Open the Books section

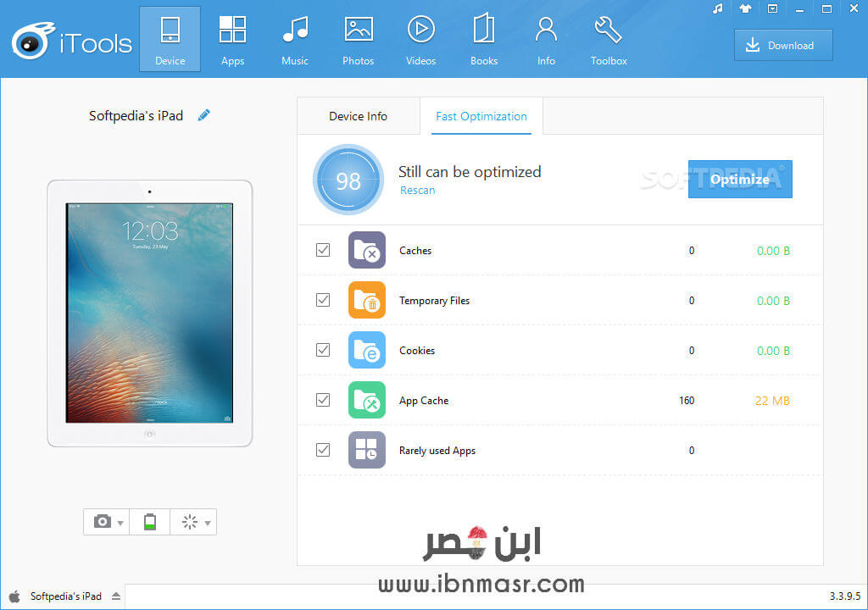484,39
